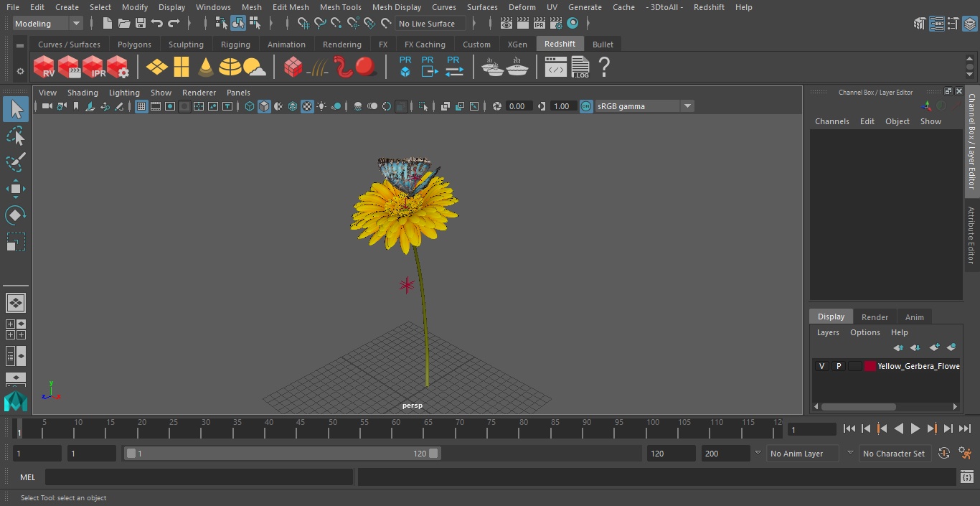The width and height of the screenshot is (980, 506).
Task: Open the Modeling workspace menu set dropdown
Action: pos(48,24)
